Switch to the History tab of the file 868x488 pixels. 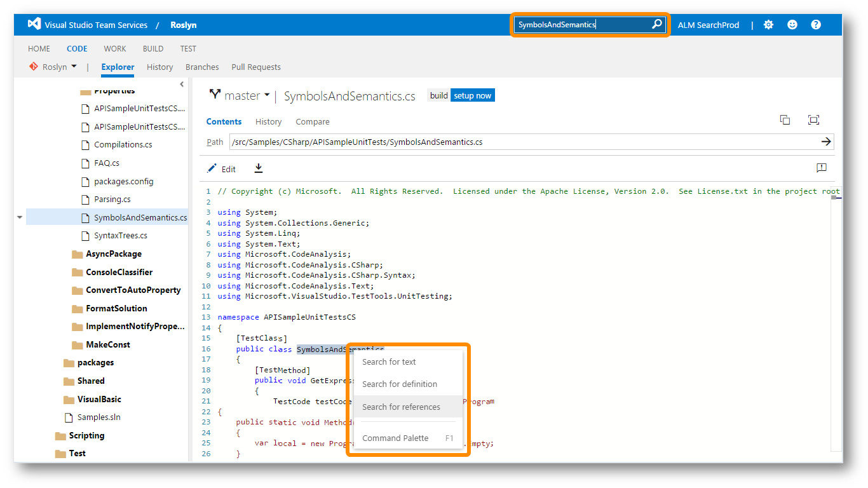[x=268, y=121]
